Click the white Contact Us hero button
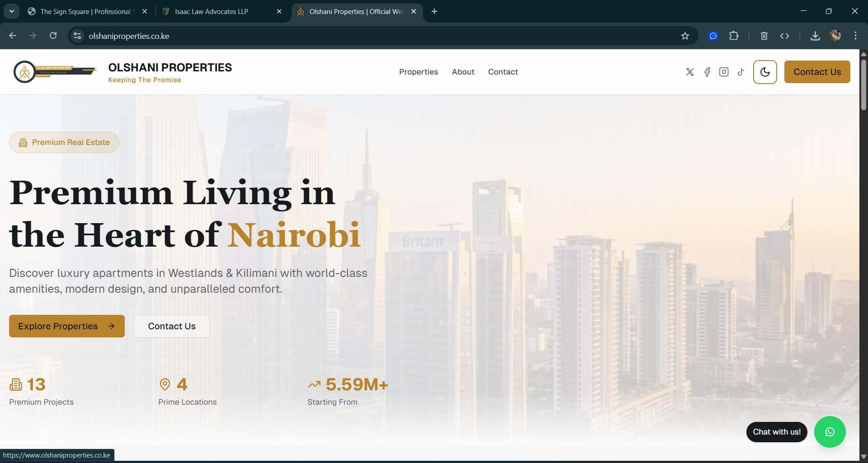This screenshot has height=463, width=868. click(172, 326)
